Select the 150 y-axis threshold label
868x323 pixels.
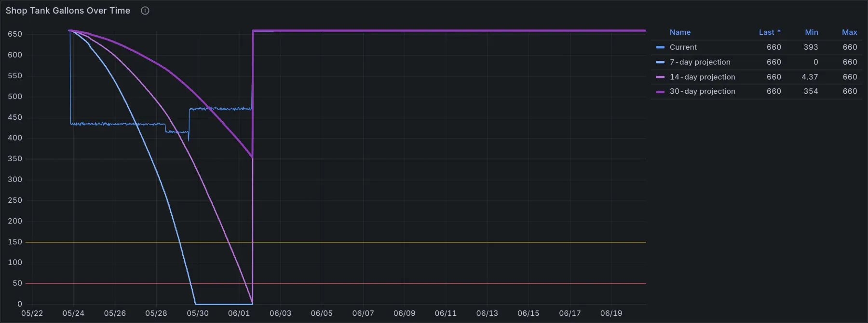coord(15,242)
